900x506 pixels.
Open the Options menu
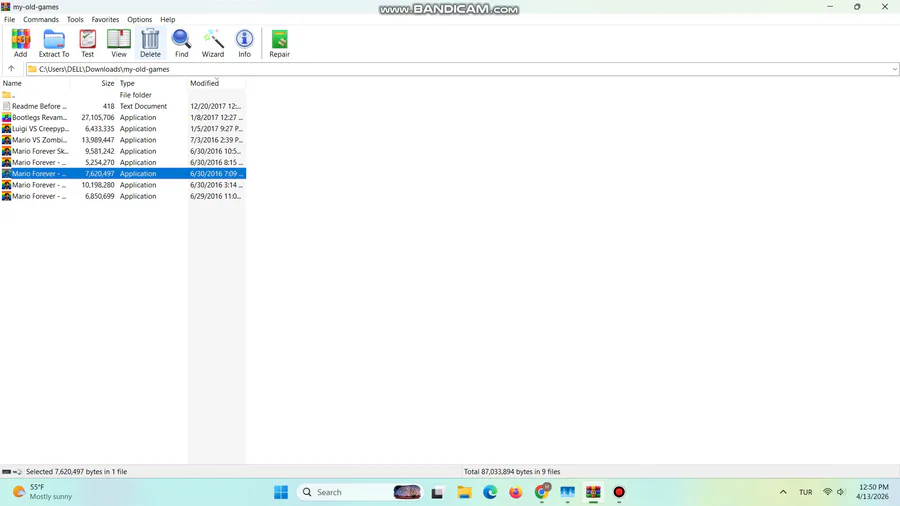(x=139, y=20)
